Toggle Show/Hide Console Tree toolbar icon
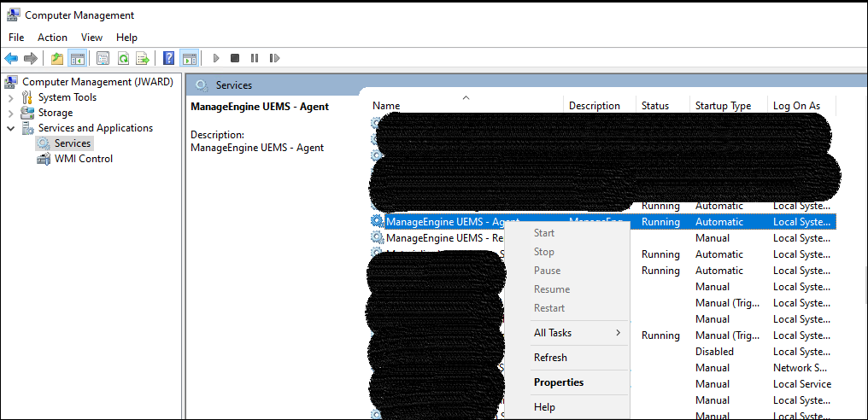This screenshot has width=868, height=420. point(76,58)
